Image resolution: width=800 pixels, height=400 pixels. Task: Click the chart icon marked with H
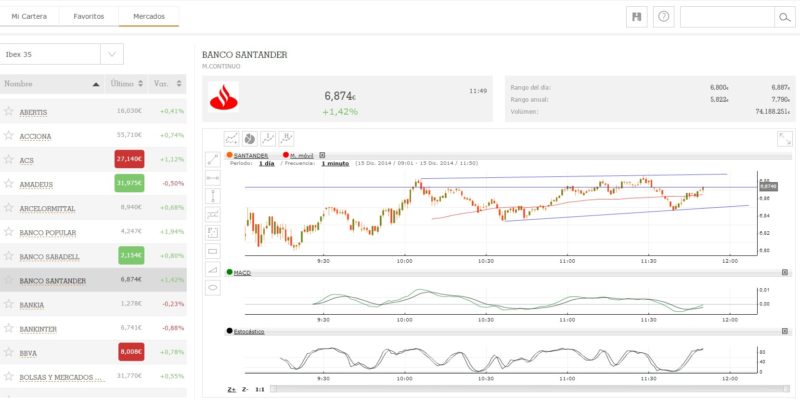[286, 138]
